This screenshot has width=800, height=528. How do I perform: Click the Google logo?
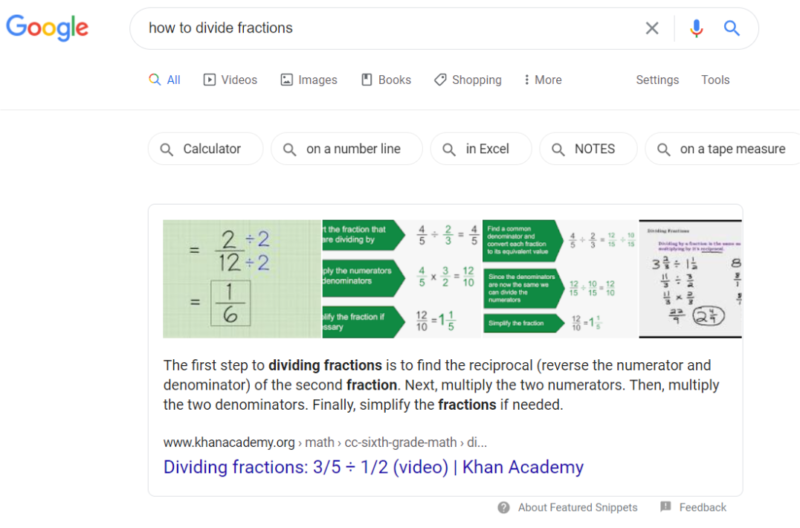[x=47, y=28]
